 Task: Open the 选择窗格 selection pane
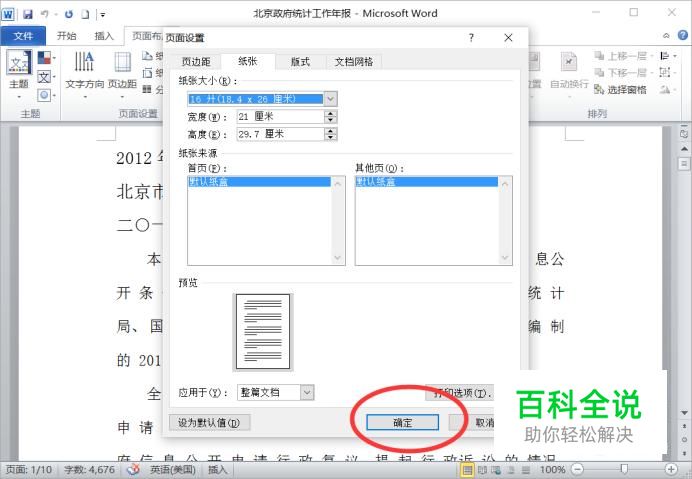pyautogui.click(x=620, y=90)
